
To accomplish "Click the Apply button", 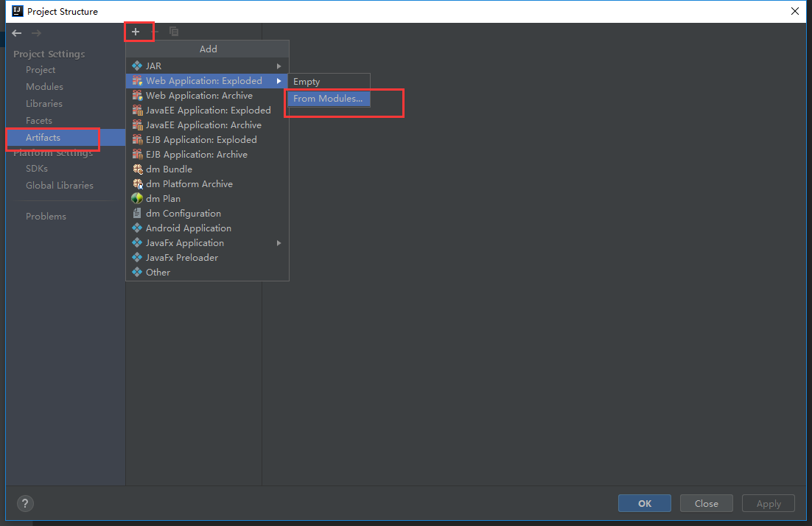I will click(769, 503).
